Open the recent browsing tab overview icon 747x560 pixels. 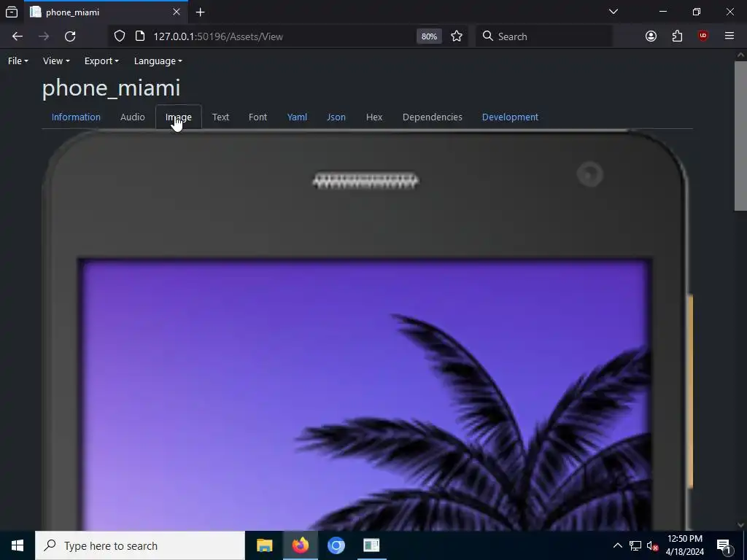[x=12, y=12]
